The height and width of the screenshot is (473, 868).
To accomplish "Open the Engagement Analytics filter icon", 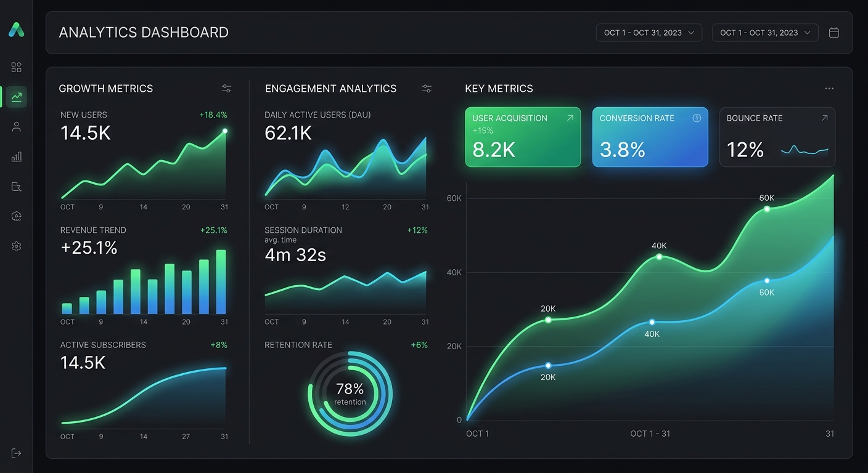I will [426, 88].
